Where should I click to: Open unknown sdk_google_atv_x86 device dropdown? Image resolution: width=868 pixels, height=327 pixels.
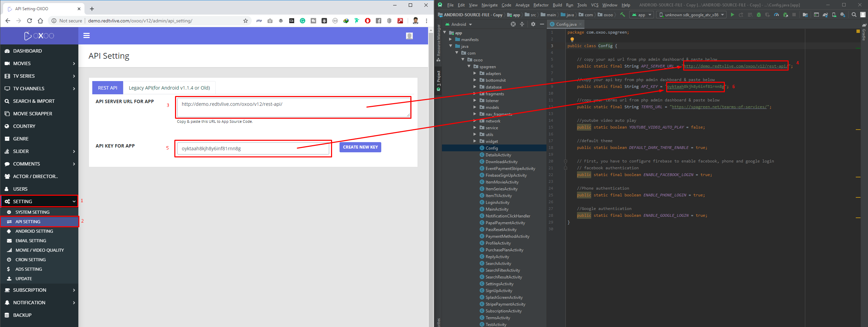point(691,15)
